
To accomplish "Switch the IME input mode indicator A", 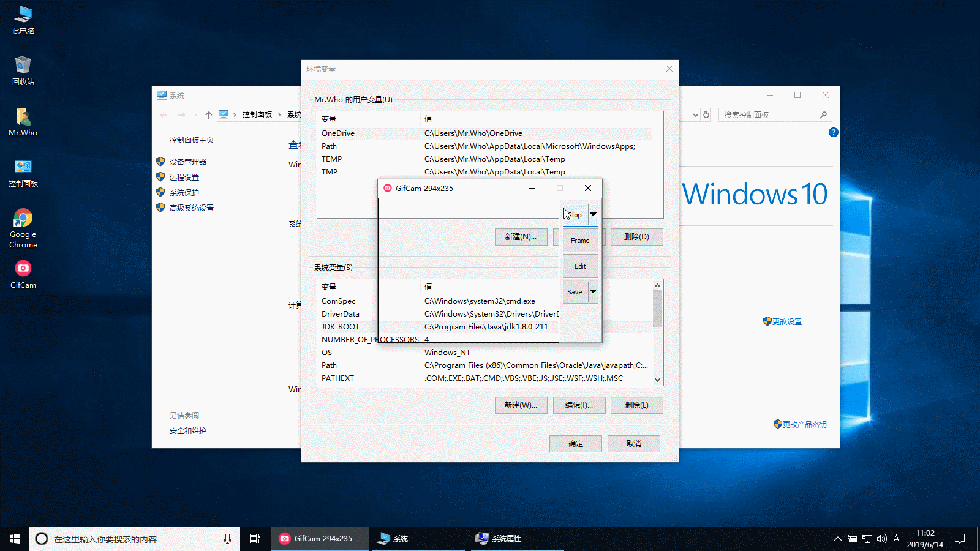I will point(896,539).
